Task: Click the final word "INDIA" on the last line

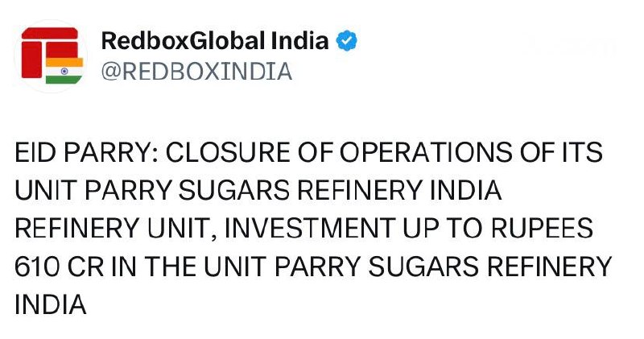Action: (x=50, y=305)
